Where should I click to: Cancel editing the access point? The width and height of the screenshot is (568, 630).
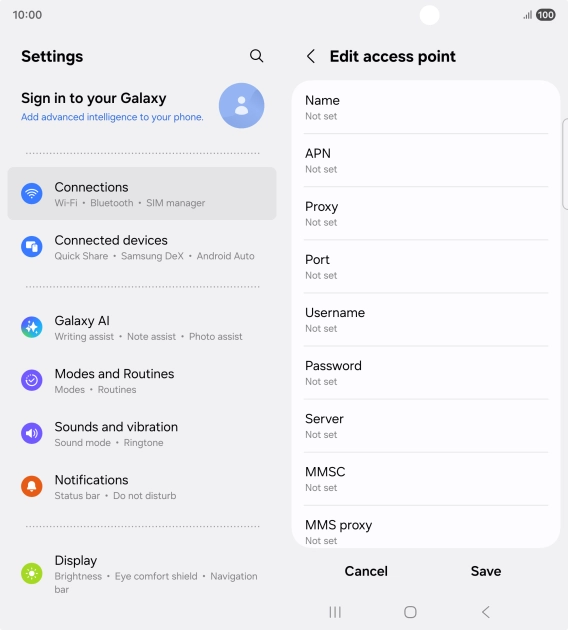(366, 571)
